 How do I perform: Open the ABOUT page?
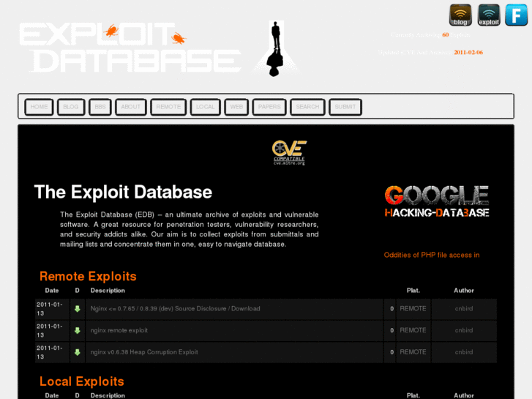[x=131, y=107]
